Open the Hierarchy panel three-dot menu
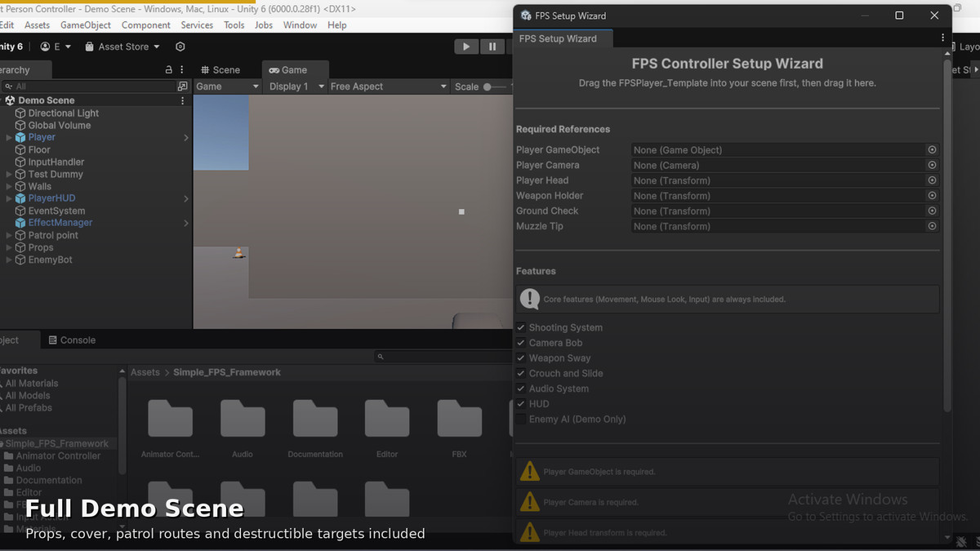This screenshot has width=980, height=551. click(x=182, y=70)
